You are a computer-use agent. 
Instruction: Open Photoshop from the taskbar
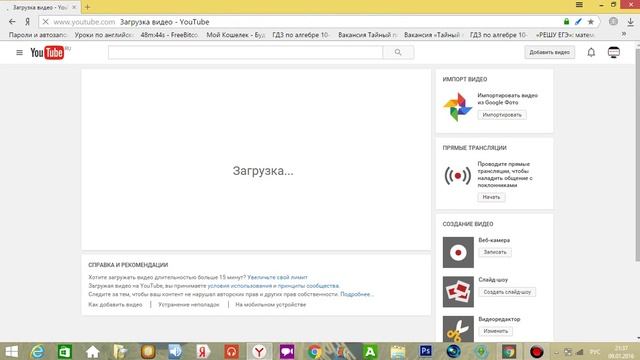tap(426, 351)
